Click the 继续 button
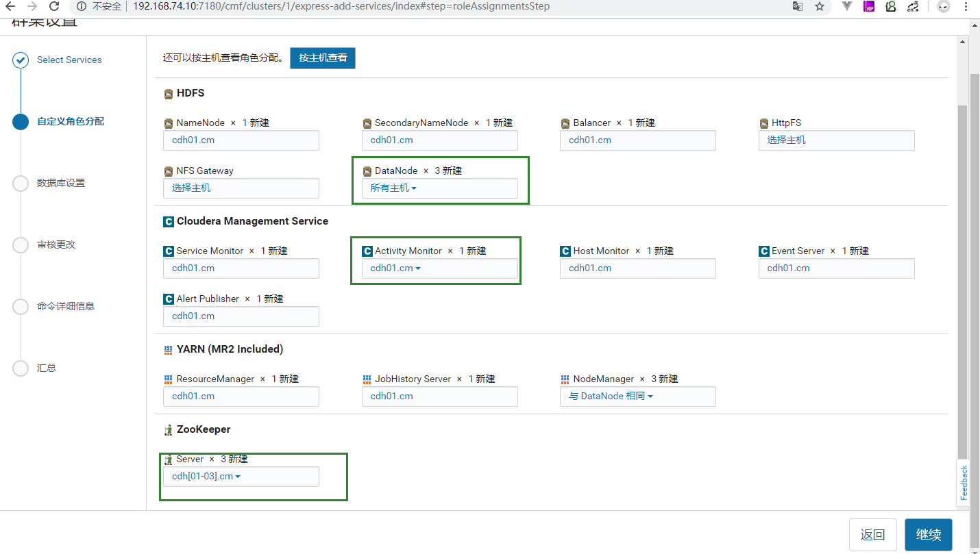980x554 pixels. coord(929,535)
